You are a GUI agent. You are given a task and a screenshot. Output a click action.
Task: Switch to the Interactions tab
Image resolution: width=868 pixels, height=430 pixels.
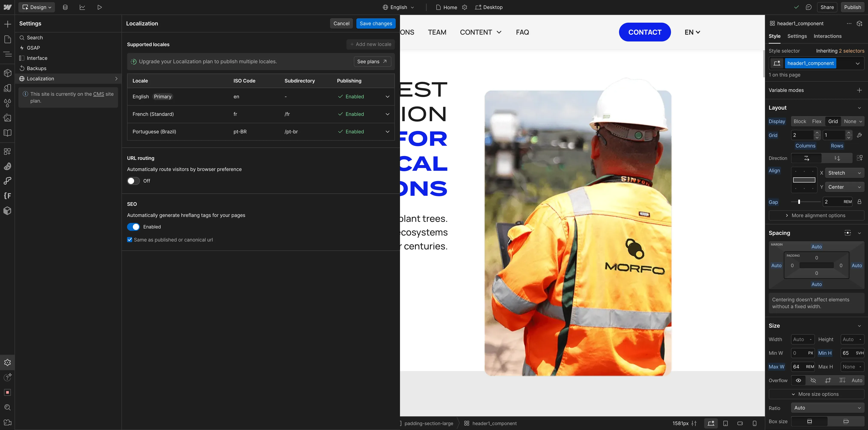[x=828, y=36]
